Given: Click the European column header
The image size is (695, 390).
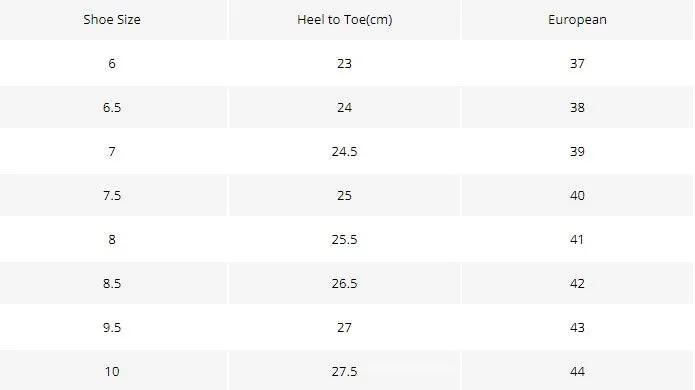Looking at the screenshot, I should click(x=577, y=20).
